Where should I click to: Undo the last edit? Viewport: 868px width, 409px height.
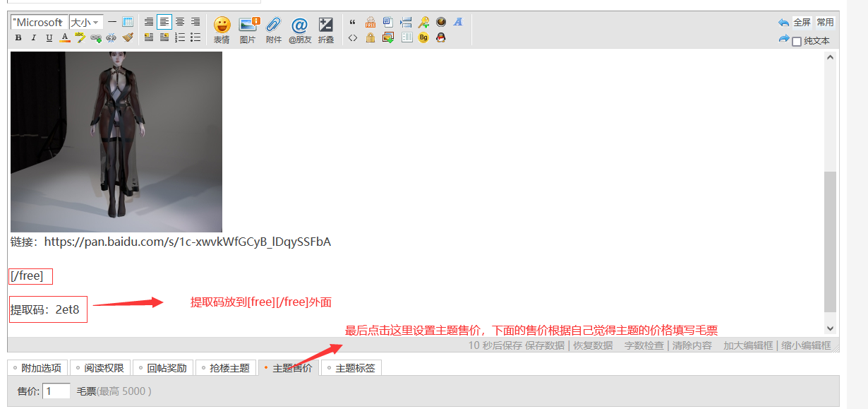pos(783,23)
